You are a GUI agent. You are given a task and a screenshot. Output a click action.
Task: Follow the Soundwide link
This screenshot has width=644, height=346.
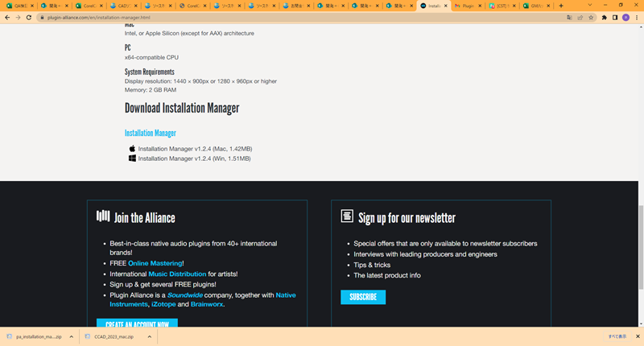pyautogui.click(x=185, y=295)
